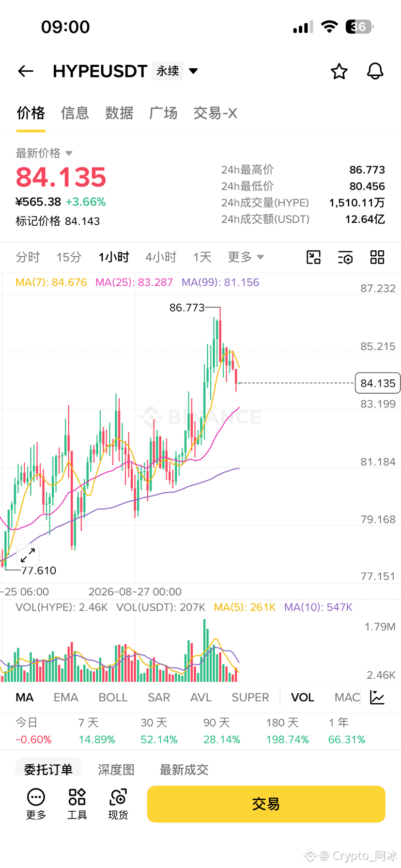
Task: Add HYPEUSDT to favorites with star icon
Action: click(x=339, y=71)
